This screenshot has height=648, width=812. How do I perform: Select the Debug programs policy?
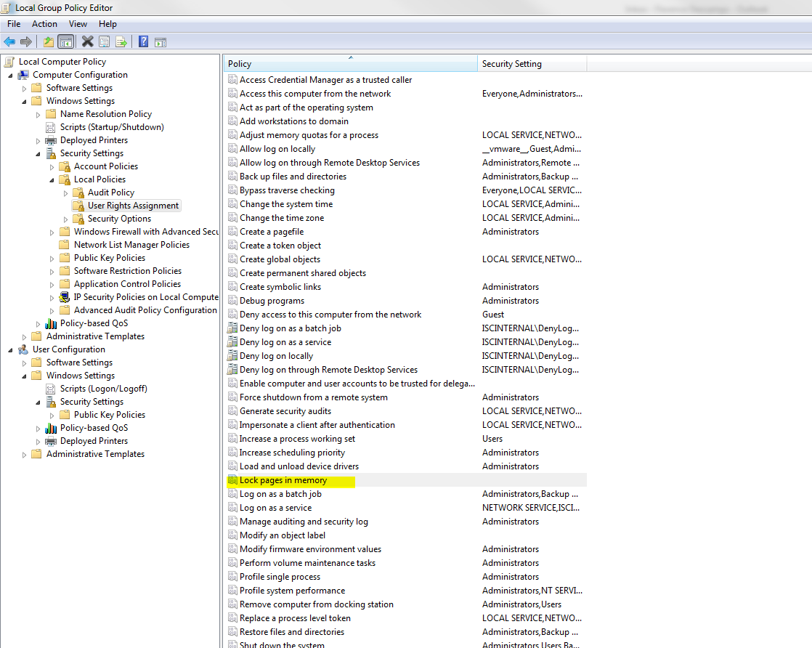tap(272, 301)
